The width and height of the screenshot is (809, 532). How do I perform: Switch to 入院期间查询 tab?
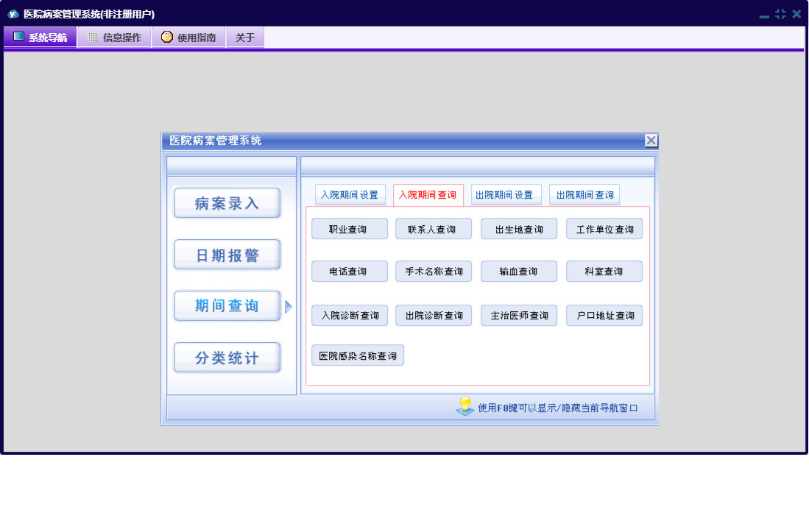coord(428,195)
